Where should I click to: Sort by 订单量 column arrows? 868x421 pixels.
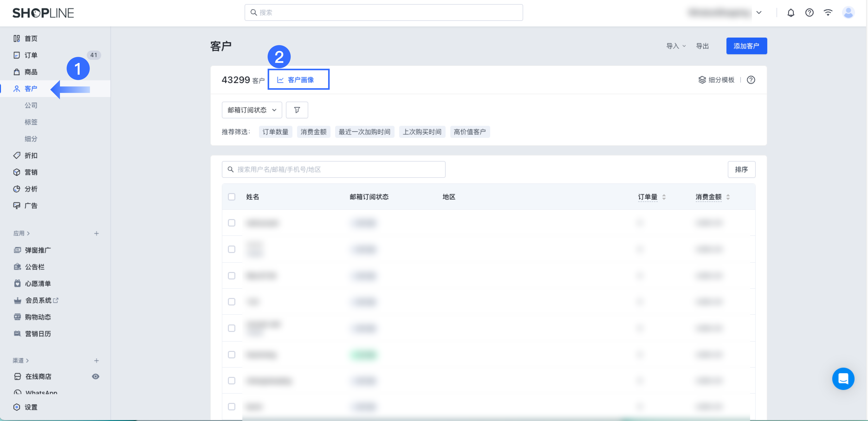point(664,197)
